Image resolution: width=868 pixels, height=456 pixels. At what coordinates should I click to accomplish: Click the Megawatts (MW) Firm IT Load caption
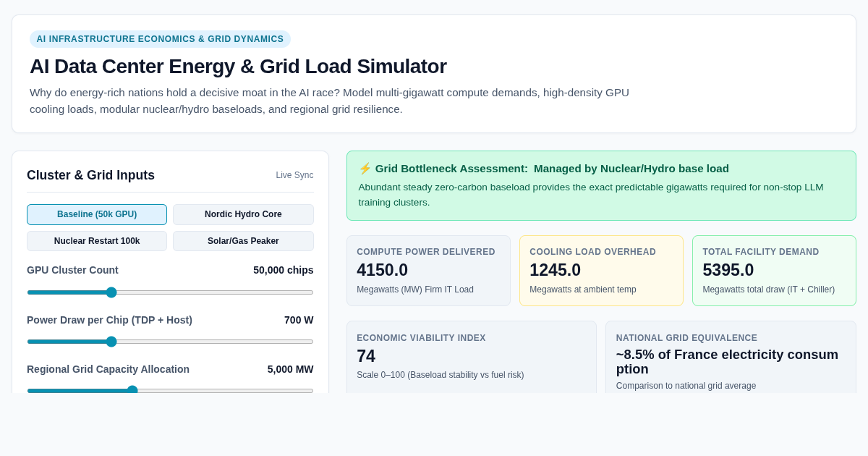415,290
